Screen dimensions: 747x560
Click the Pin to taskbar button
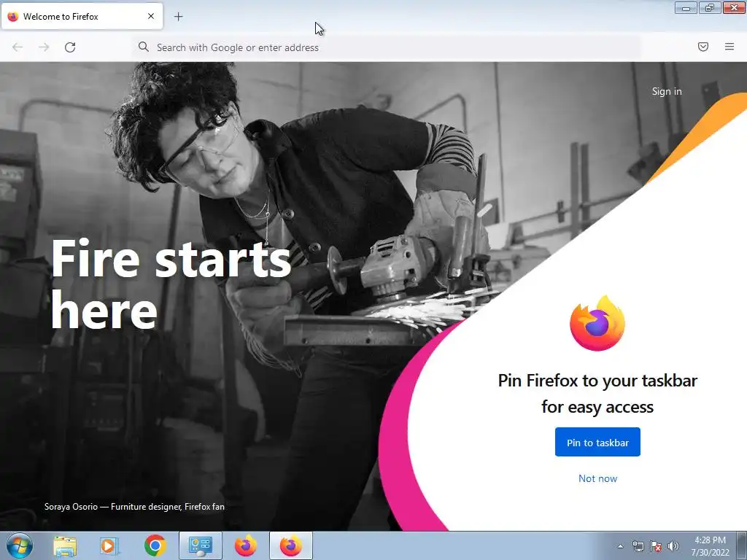[597, 443]
